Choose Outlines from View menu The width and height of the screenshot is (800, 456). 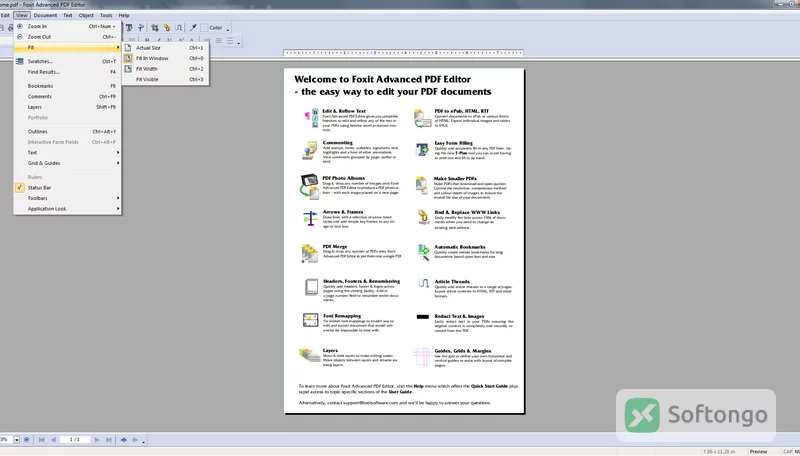tap(67, 132)
